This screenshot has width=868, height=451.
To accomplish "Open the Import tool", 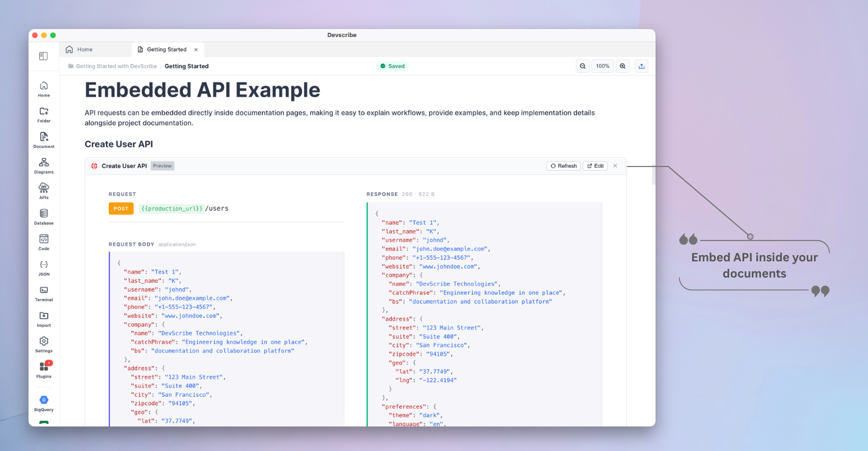I will pyautogui.click(x=44, y=319).
